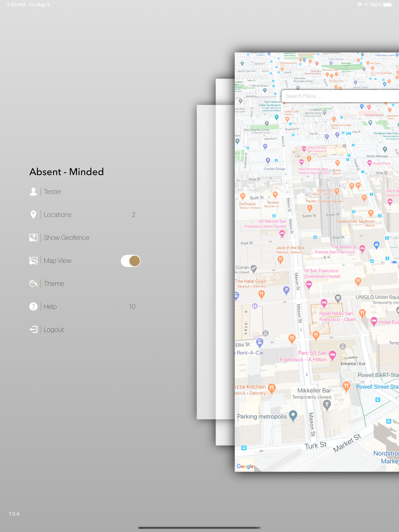Tap the Show Geofence map icon
The image size is (399, 532).
[x=34, y=238]
